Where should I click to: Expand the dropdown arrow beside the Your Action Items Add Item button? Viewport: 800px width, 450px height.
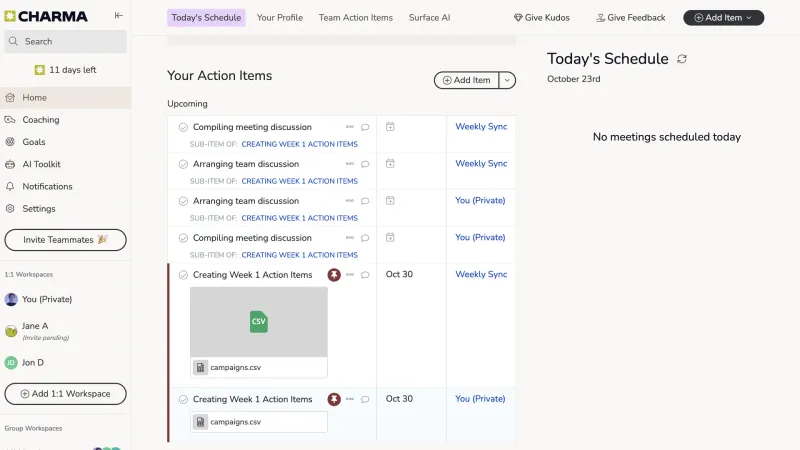[x=507, y=80]
